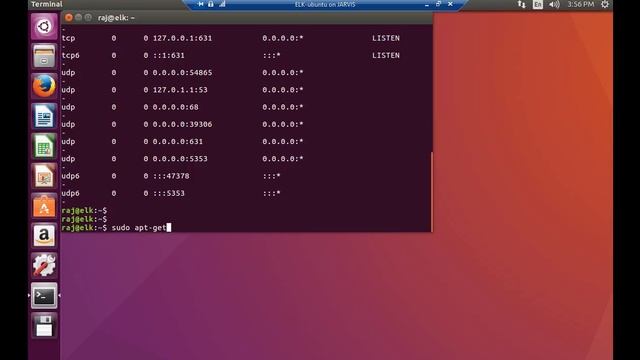Viewport: 640px width, 360px height.
Task: Click the 'sudo apt-get' command line
Action: click(139, 228)
